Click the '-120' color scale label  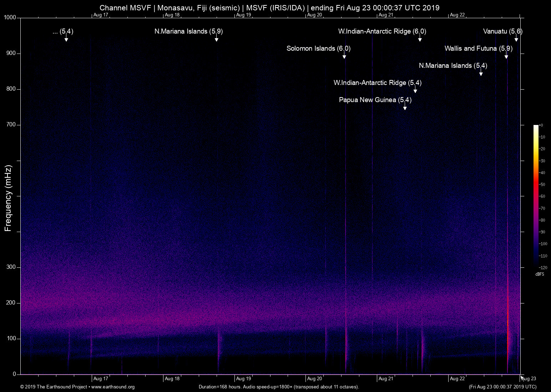point(543,268)
